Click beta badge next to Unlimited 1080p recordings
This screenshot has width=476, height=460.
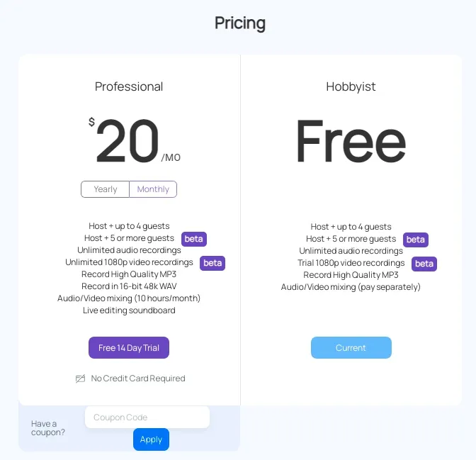coord(212,263)
